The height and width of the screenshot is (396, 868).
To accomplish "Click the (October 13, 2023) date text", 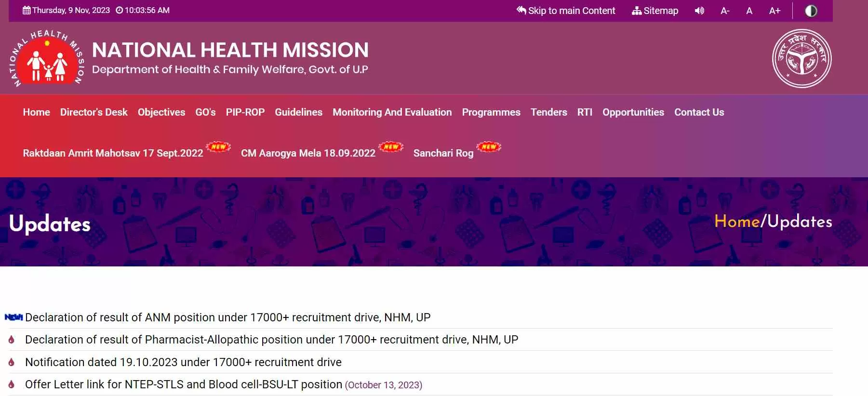I will tap(384, 385).
